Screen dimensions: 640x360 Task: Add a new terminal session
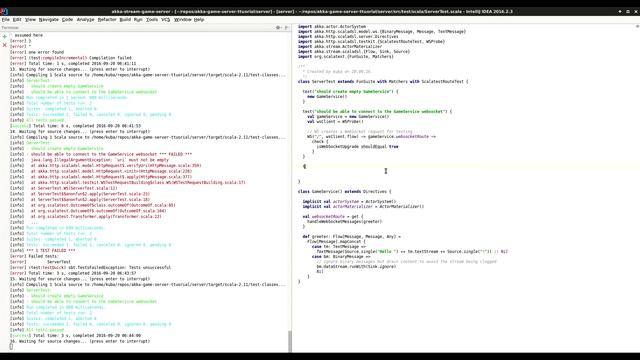tap(4, 36)
